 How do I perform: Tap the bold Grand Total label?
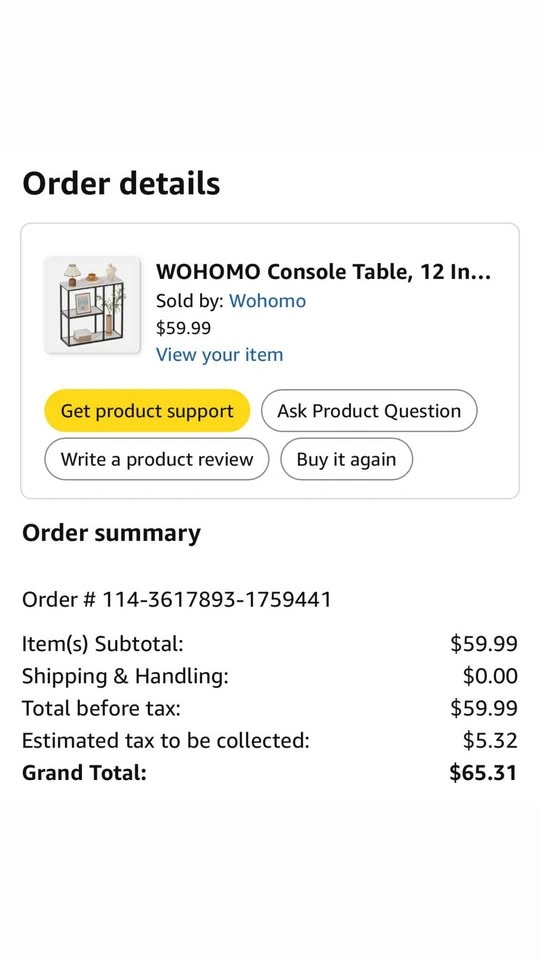tap(84, 773)
